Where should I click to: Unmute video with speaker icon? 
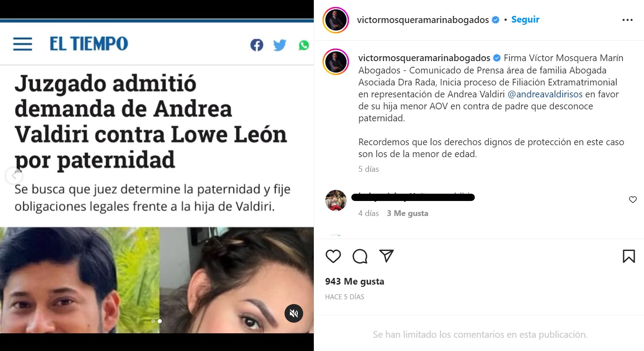pos(293,313)
